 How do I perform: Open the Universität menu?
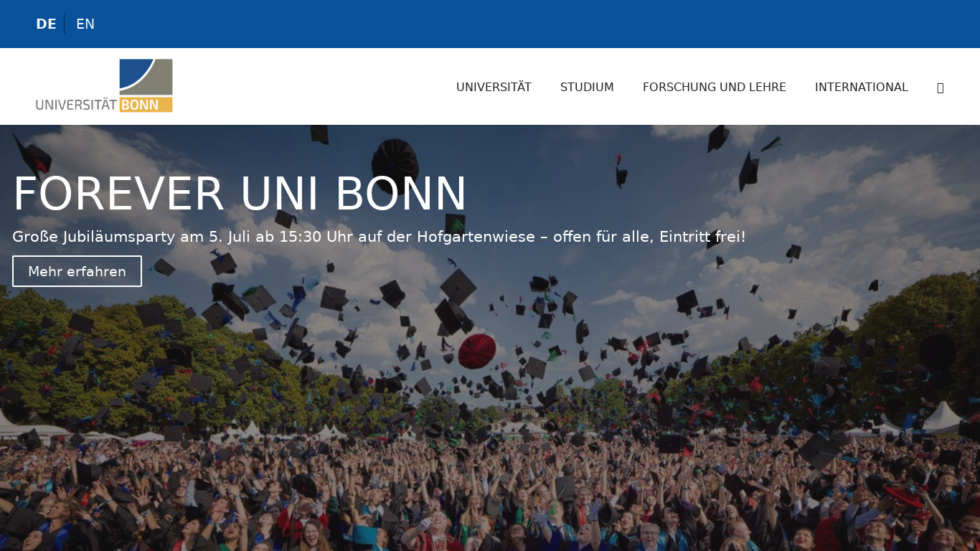(x=494, y=87)
